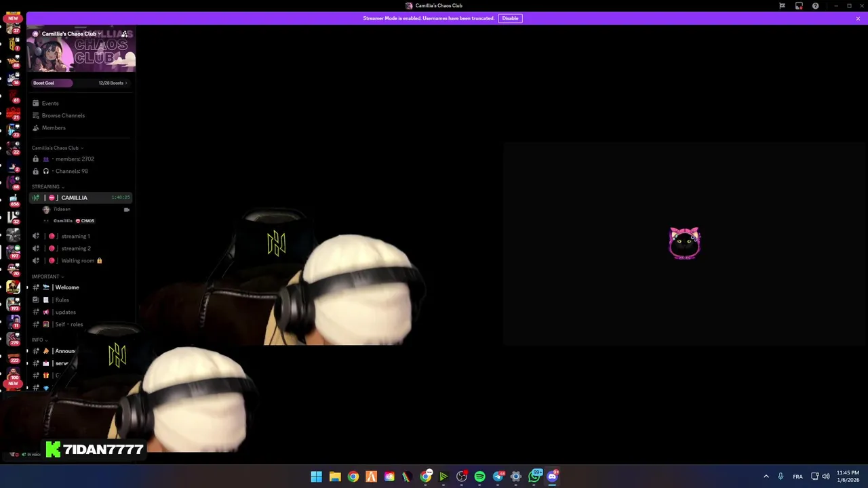Viewport: 868px width, 488px height.
Task: Disable Streamer Mode via the banner button
Action: (510, 18)
